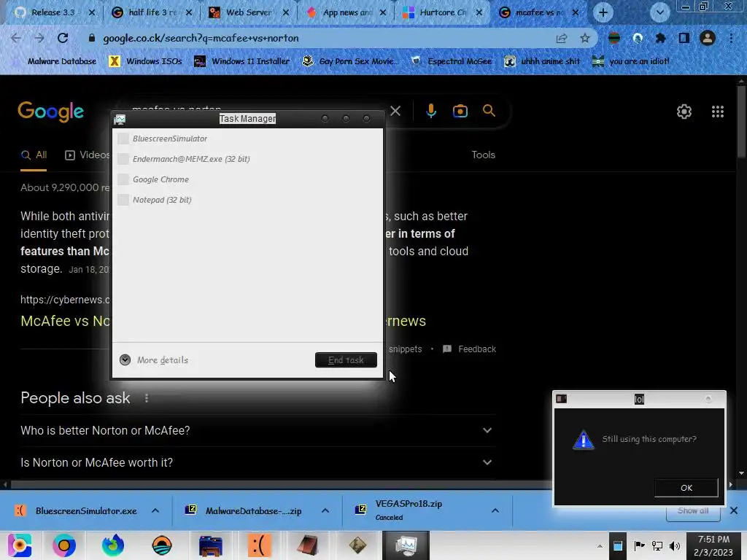Search by image with camera icon
The width and height of the screenshot is (747, 560).
click(x=460, y=111)
